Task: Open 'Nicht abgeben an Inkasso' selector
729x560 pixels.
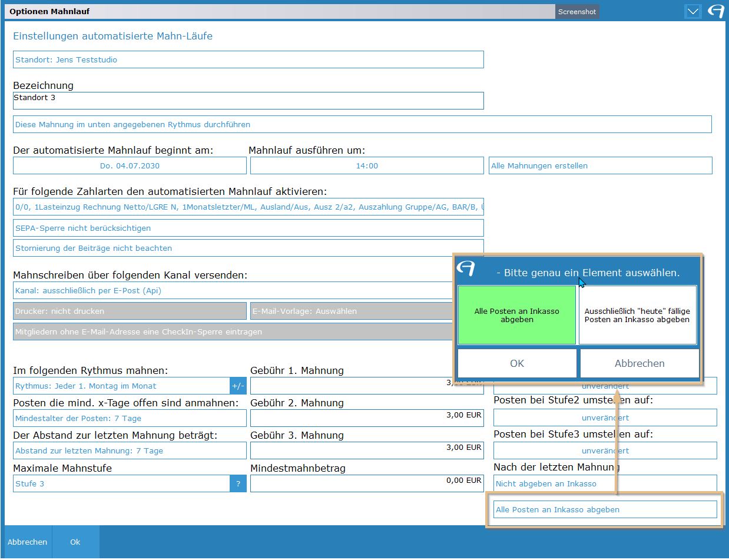Action: click(x=605, y=483)
